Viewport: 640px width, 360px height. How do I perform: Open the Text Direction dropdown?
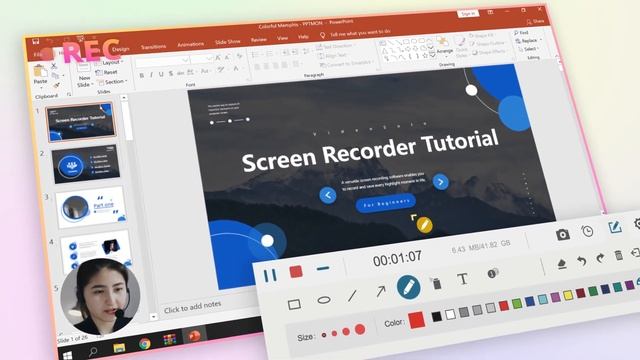(336, 47)
